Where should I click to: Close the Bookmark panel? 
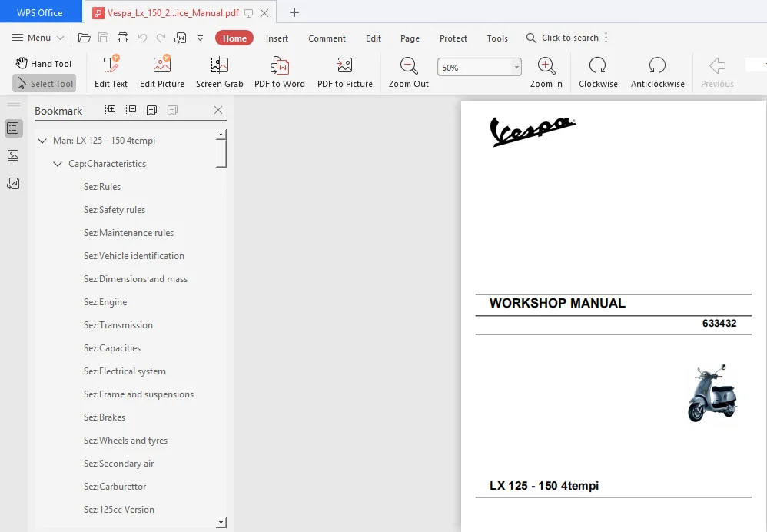tap(218, 110)
